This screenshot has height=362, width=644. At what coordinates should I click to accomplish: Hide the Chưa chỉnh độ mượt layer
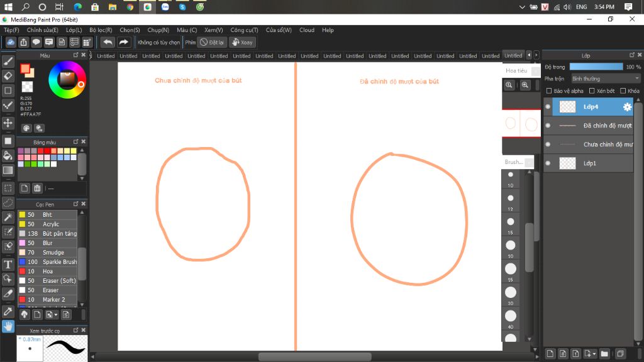pos(548,145)
